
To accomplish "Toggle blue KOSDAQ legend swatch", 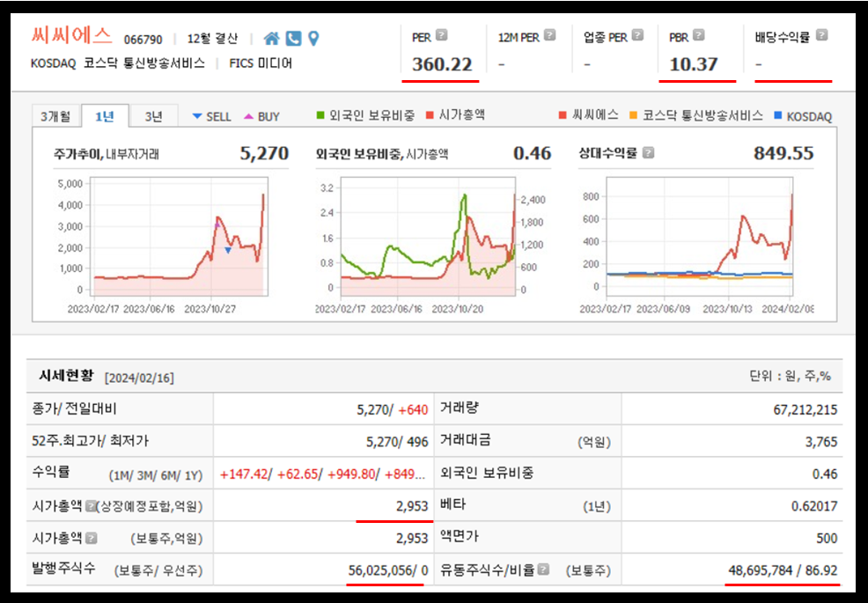I will tap(777, 115).
